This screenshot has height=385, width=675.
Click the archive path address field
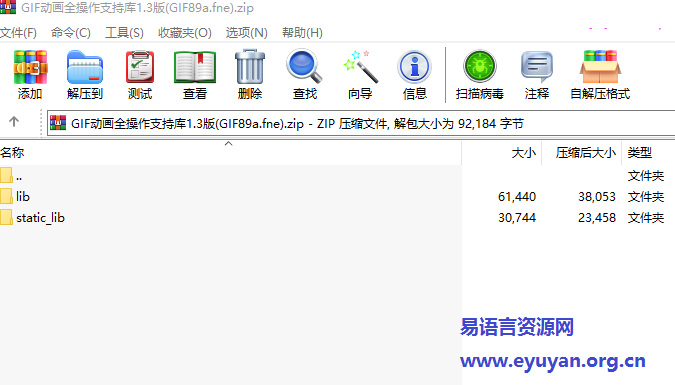pos(361,124)
